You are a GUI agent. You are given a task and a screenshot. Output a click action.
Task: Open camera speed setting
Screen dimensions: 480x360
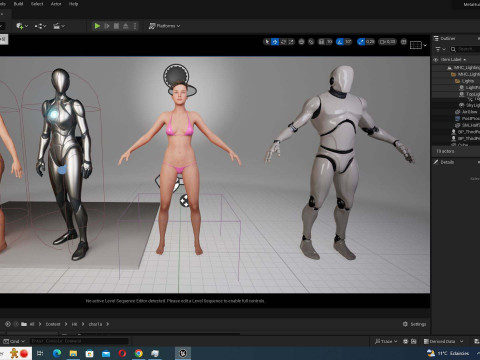coord(388,42)
